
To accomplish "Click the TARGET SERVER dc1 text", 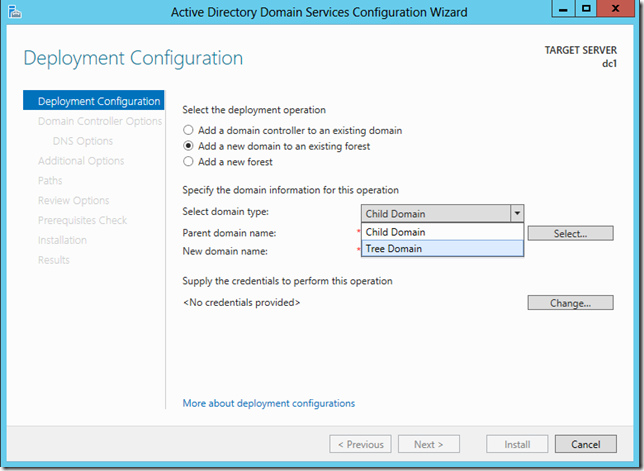I will coord(580,57).
